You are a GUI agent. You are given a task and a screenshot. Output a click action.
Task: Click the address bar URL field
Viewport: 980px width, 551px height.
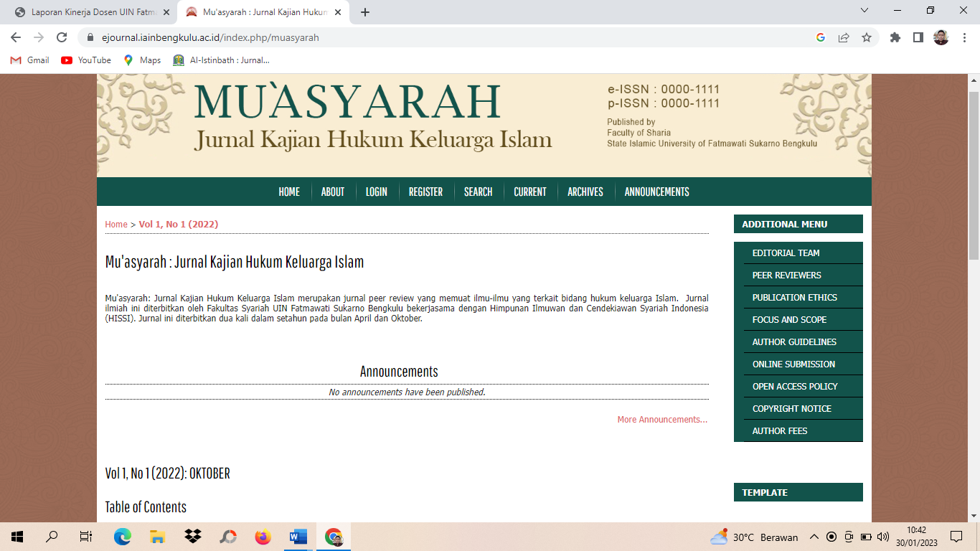[430, 37]
